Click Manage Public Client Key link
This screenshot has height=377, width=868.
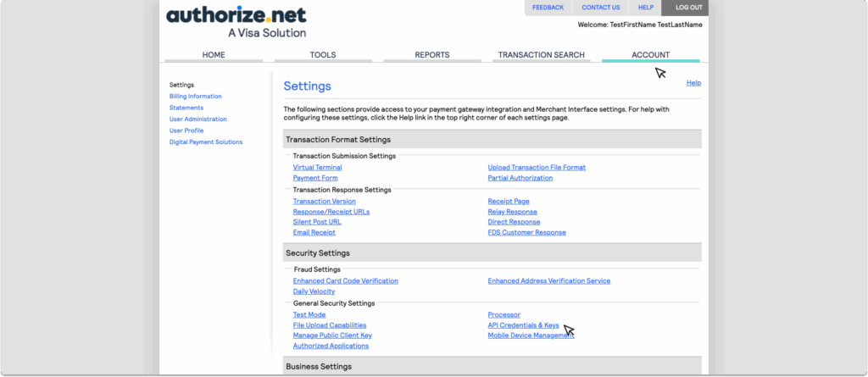(332, 335)
